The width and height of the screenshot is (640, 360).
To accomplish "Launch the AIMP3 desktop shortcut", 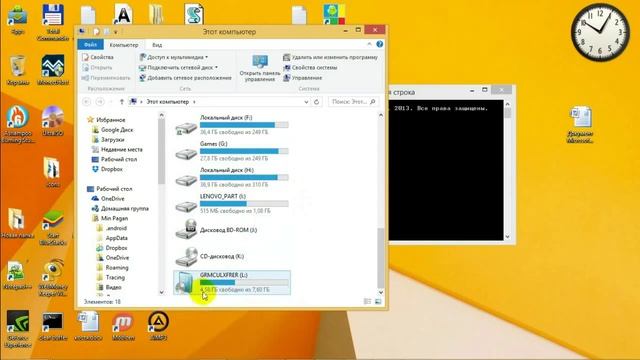I will coord(158,326).
